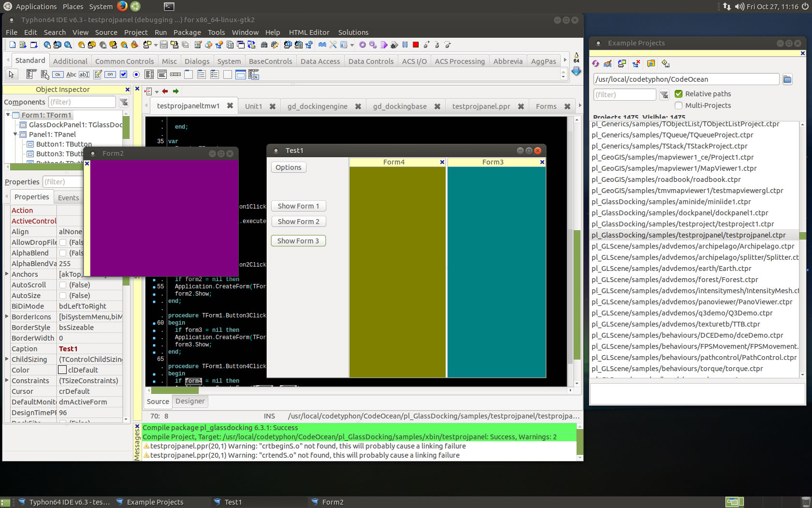Click the Save floppy disk toolbar icon

click(x=164, y=45)
